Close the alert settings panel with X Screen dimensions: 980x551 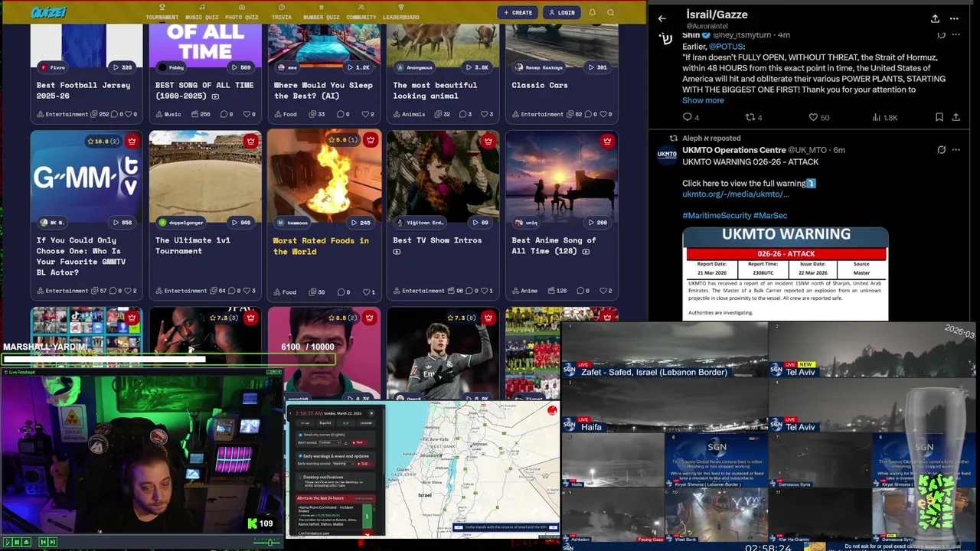coord(371,413)
